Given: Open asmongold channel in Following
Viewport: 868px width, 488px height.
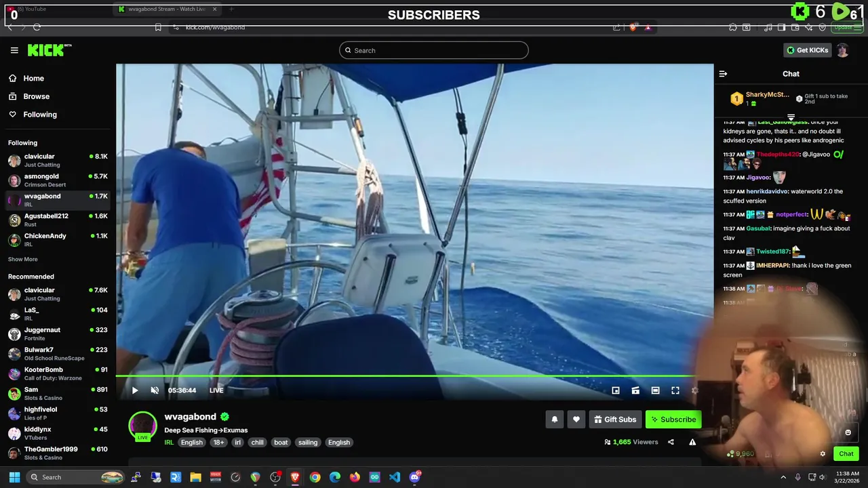Looking at the screenshot, I should pyautogui.click(x=58, y=180).
